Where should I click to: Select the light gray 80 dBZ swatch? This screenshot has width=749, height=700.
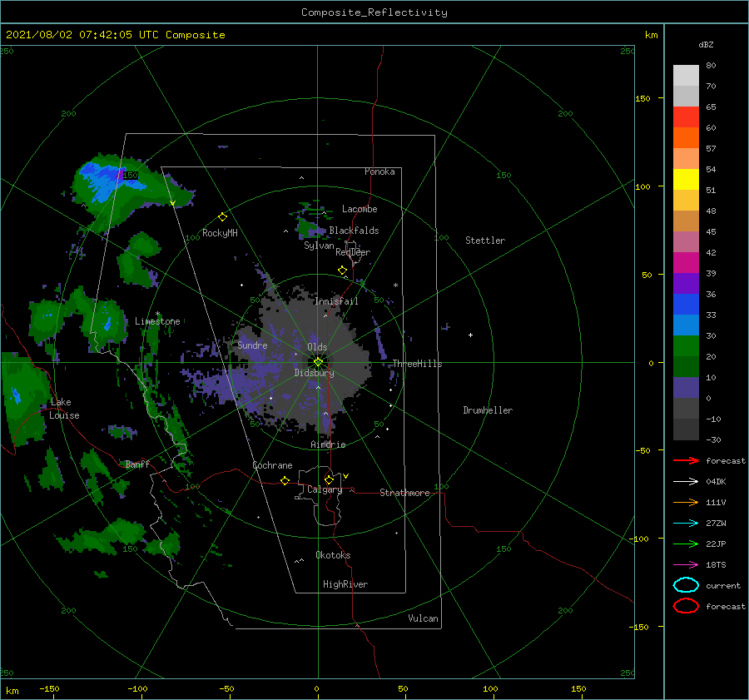tap(686, 75)
